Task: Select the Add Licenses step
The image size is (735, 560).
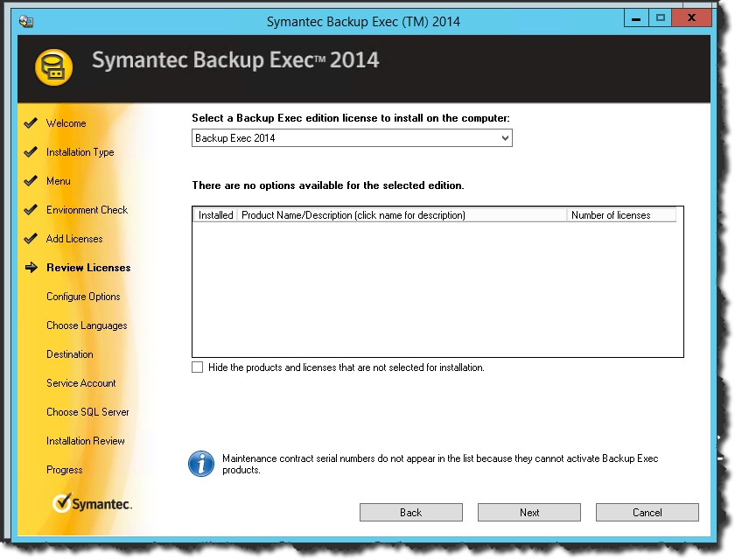Action: point(74,239)
